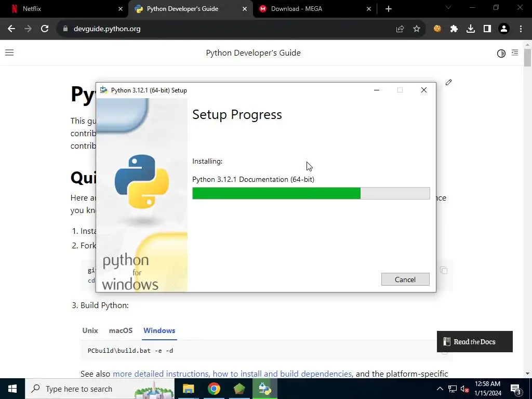
Task: Cancel the Python setup installation
Action: pyautogui.click(x=405, y=279)
